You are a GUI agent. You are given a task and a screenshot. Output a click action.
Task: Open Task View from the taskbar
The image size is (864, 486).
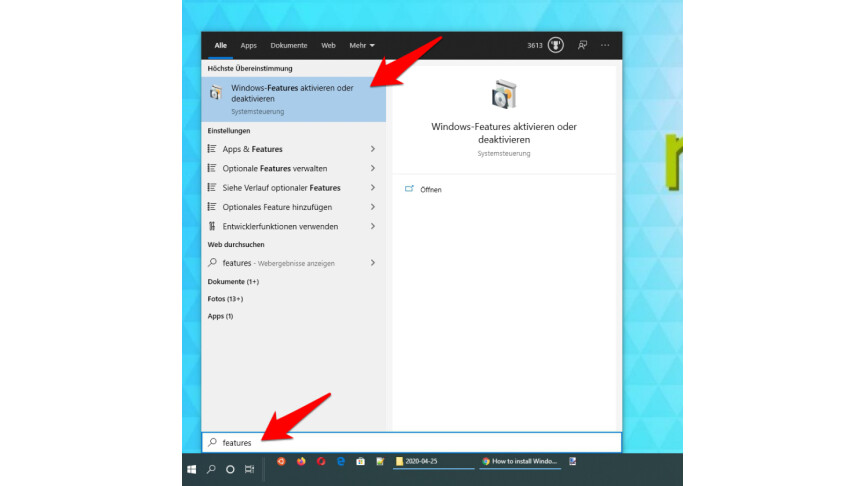pyautogui.click(x=249, y=468)
